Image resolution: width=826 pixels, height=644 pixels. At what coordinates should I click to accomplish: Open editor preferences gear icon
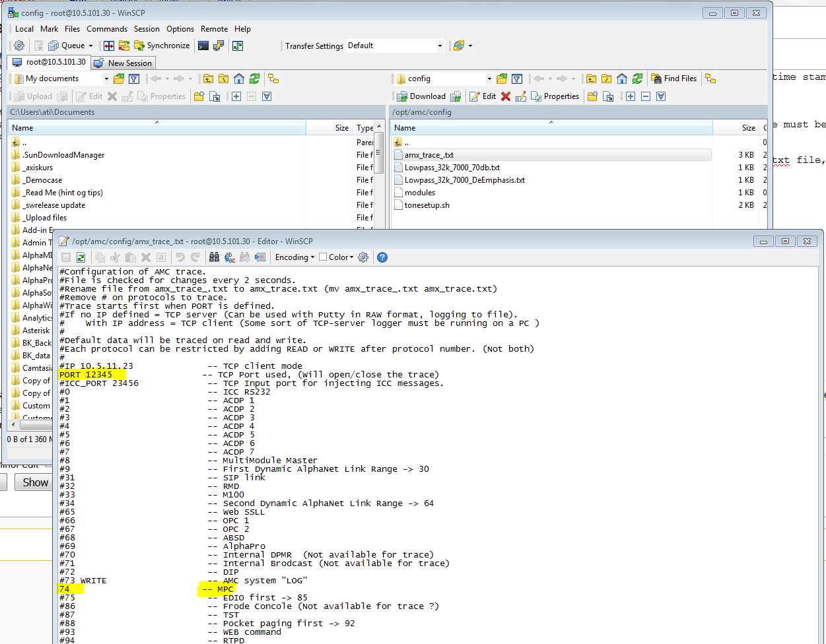(x=362, y=257)
